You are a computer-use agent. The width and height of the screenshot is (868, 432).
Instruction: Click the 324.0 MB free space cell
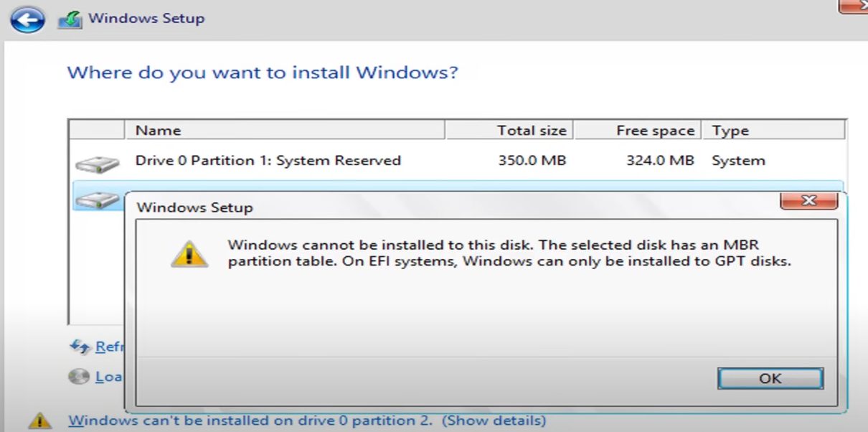point(660,161)
